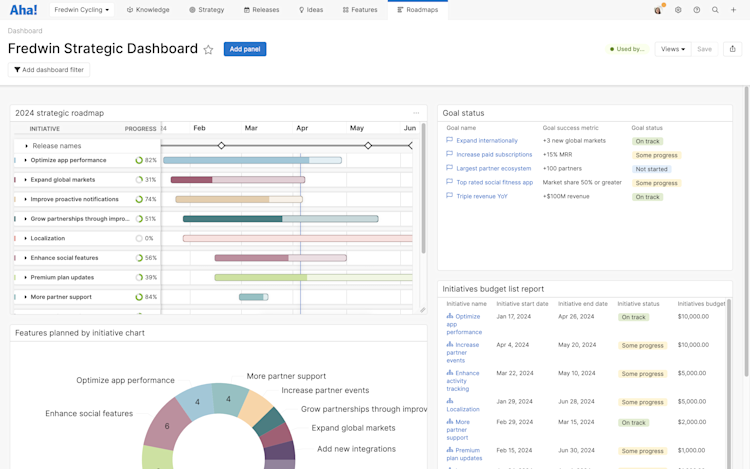Viewport: 750px width, 469px height.
Task: Click the Aha! logo
Action: (23, 10)
